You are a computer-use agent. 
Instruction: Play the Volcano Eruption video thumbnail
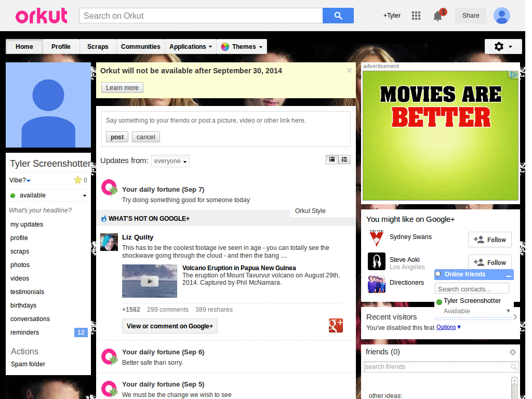coord(150,281)
